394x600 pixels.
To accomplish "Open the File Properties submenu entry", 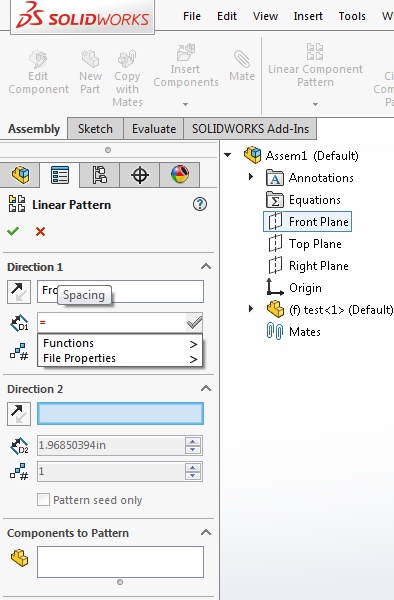I will (120, 358).
